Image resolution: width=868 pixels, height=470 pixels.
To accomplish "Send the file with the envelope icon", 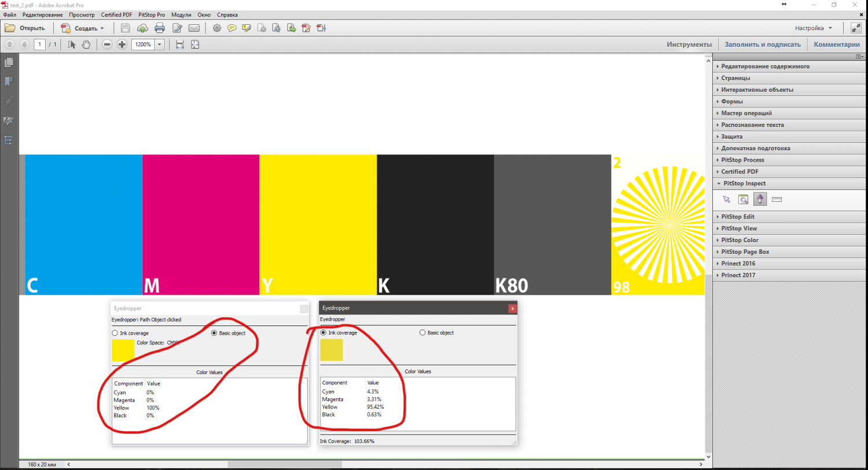I will [194, 28].
